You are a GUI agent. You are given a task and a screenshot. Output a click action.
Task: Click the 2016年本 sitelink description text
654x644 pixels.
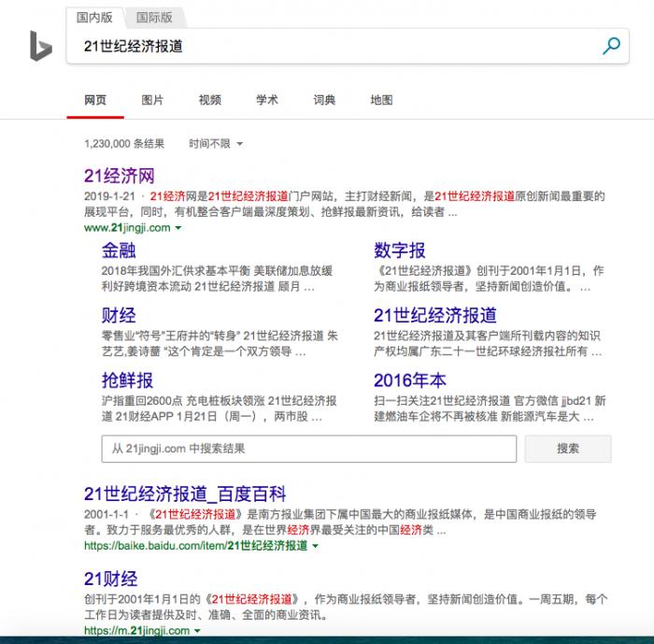(490, 408)
